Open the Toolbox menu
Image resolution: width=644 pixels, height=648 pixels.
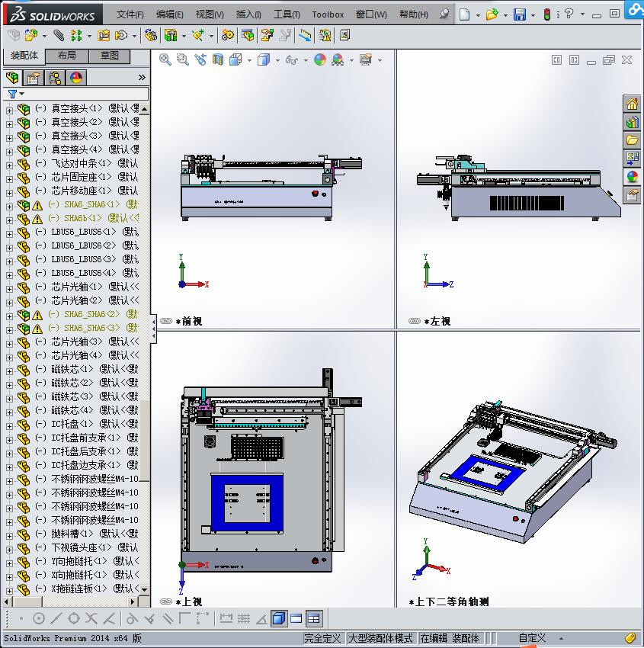click(x=328, y=14)
